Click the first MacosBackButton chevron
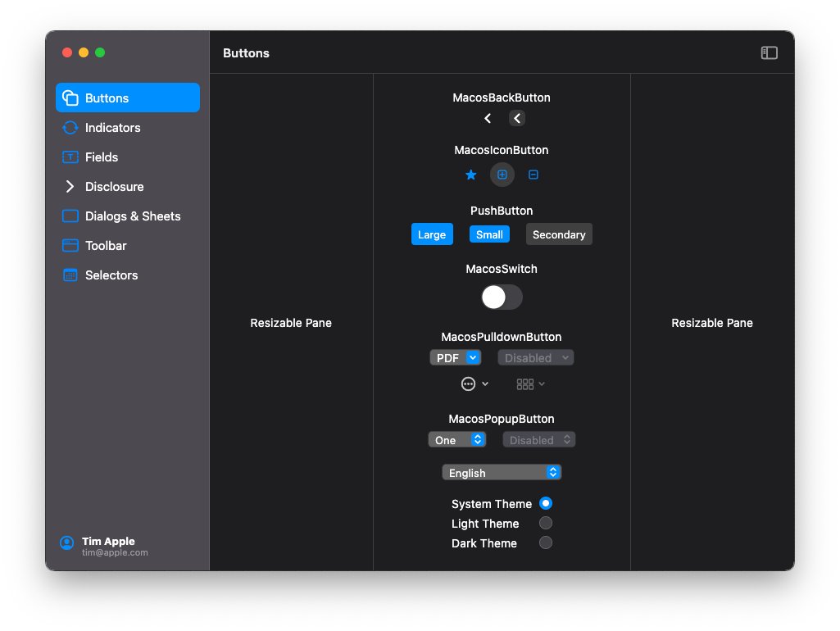The image size is (840, 631). [x=488, y=118]
